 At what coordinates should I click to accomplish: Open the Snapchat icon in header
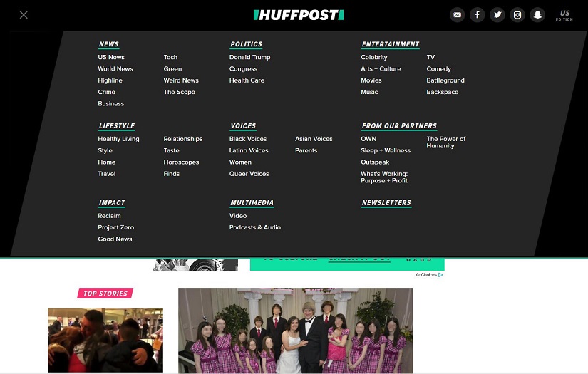pyautogui.click(x=537, y=15)
